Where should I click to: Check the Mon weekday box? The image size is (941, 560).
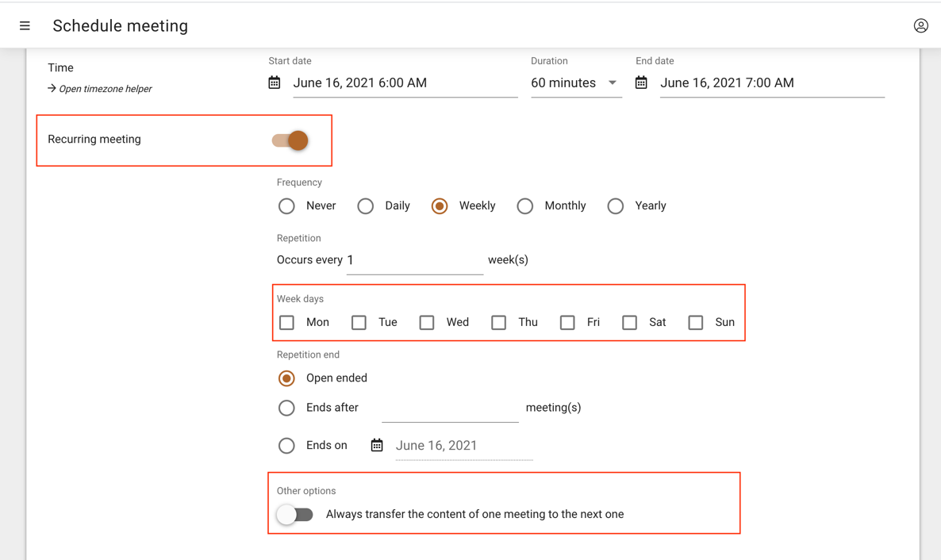287,323
